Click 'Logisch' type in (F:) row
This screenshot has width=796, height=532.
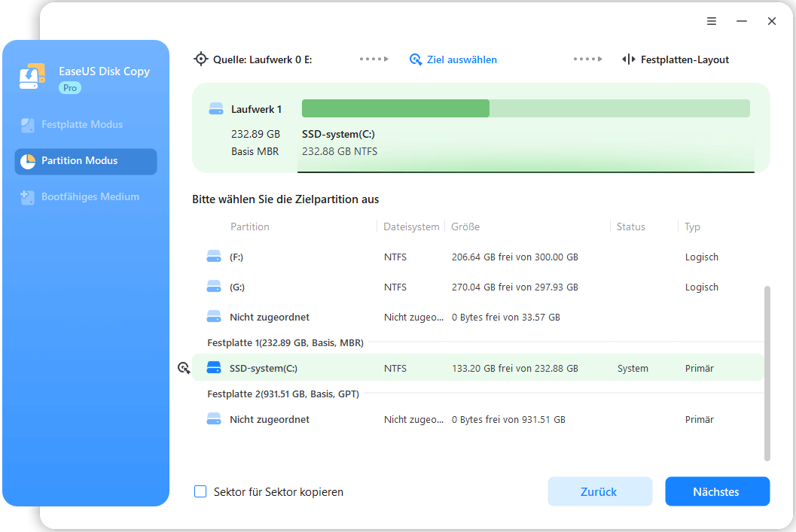pos(702,257)
